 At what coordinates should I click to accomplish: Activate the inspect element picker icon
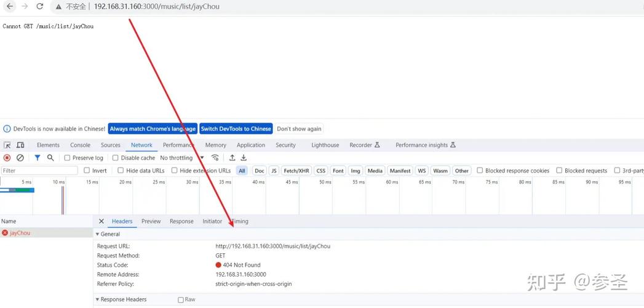point(7,145)
